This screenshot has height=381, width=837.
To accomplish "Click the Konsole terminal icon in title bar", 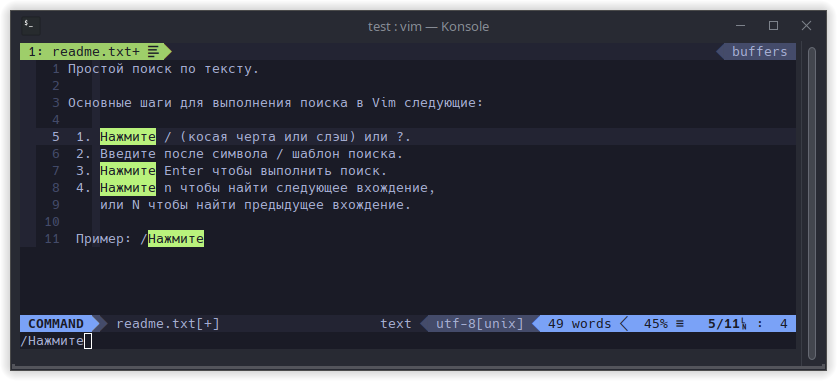I will (30, 25).
